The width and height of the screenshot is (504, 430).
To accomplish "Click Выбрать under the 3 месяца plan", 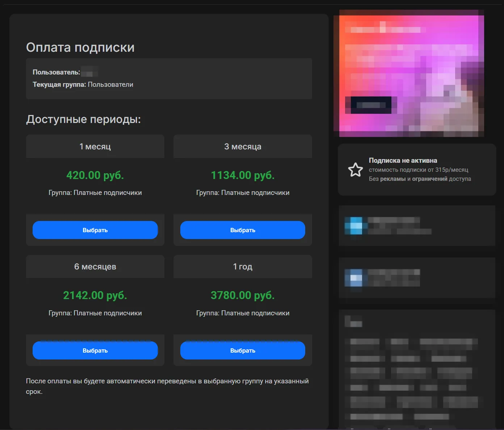I will click(242, 230).
